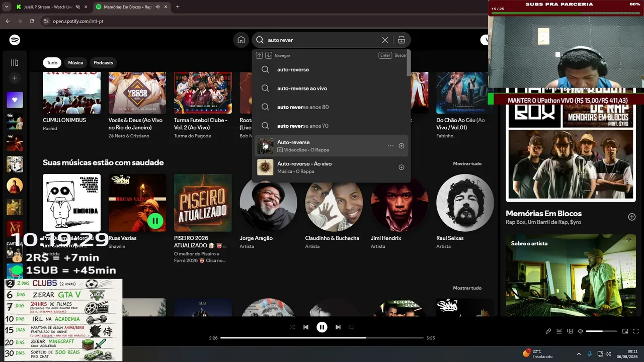Open Liked Songs heart playlist
This screenshot has height=362, width=644.
(x=15, y=100)
